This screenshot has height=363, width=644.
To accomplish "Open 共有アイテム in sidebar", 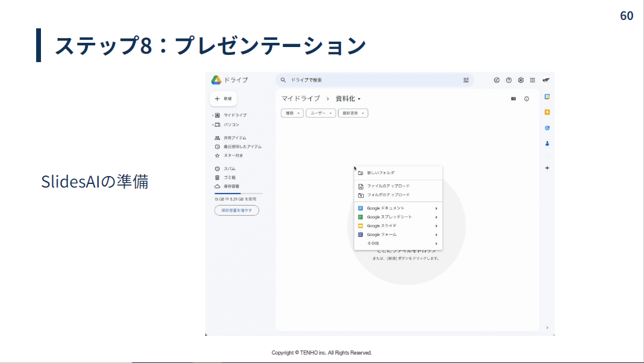I will point(234,138).
